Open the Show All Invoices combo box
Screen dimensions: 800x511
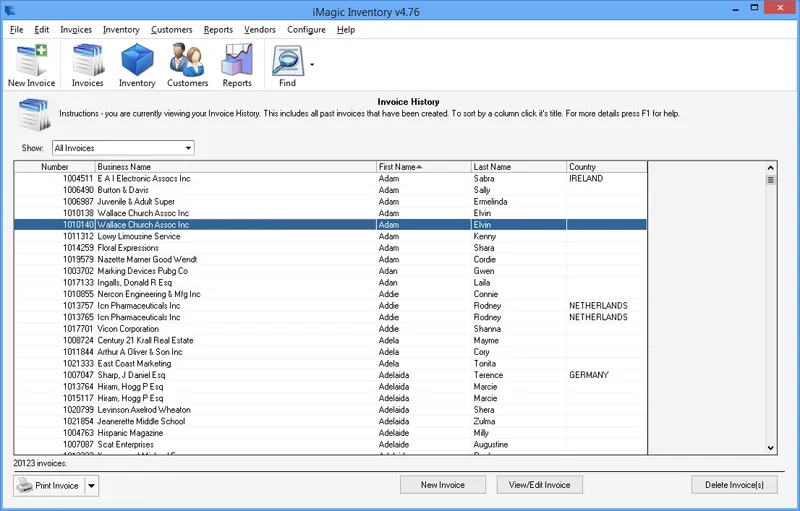coord(123,148)
